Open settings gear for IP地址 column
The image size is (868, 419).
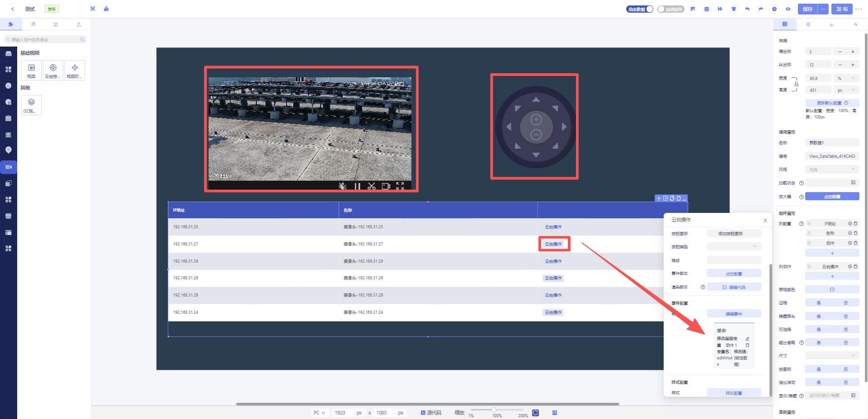point(850,224)
